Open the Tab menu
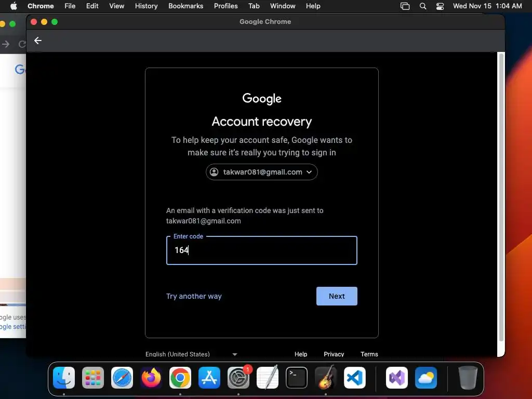 (x=254, y=6)
